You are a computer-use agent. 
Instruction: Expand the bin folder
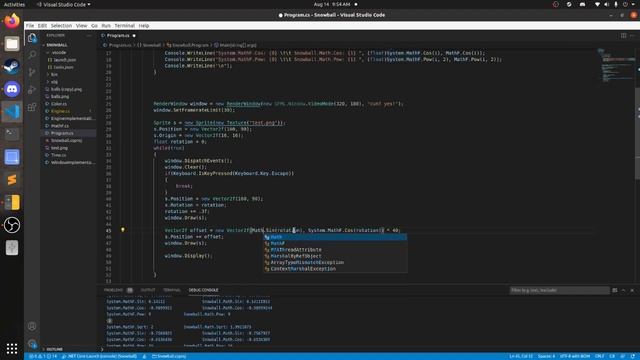pos(54,74)
